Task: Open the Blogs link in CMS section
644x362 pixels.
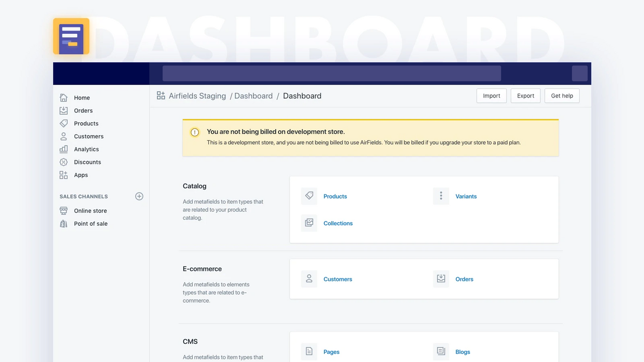Action: (x=462, y=351)
